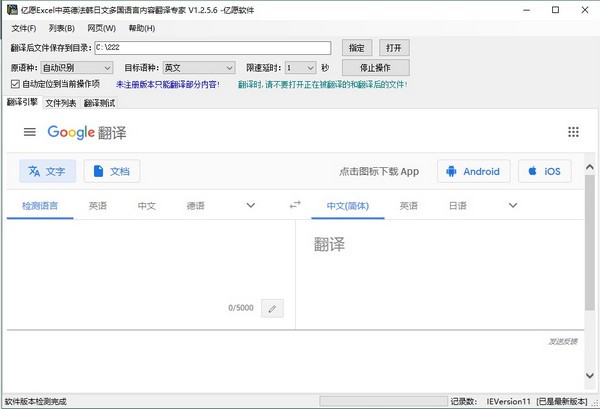
Task: Click the scrollbar up arrow
Action: point(590,167)
